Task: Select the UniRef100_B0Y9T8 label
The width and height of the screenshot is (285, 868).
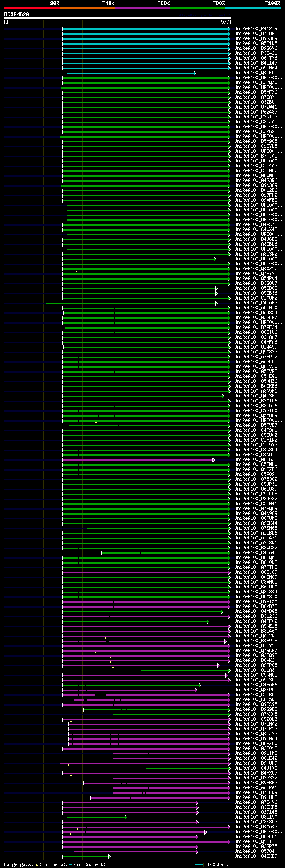Action: [x=256, y=641]
